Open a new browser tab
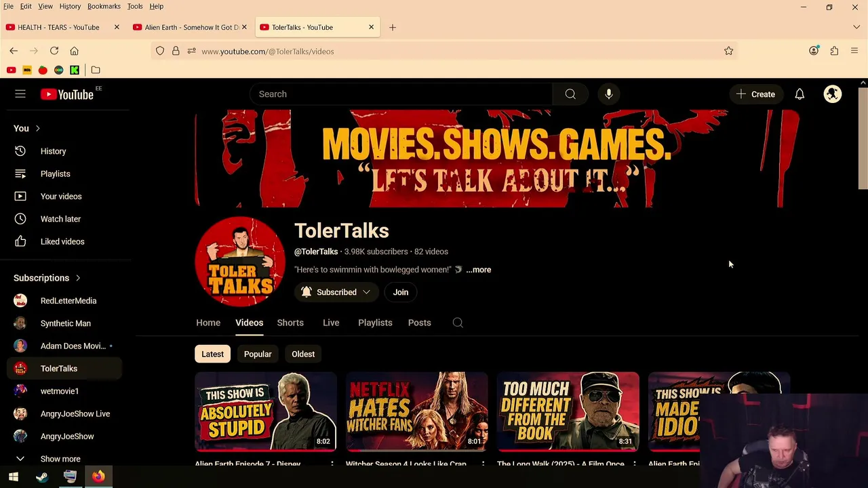868x488 pixels. point(392,27)
